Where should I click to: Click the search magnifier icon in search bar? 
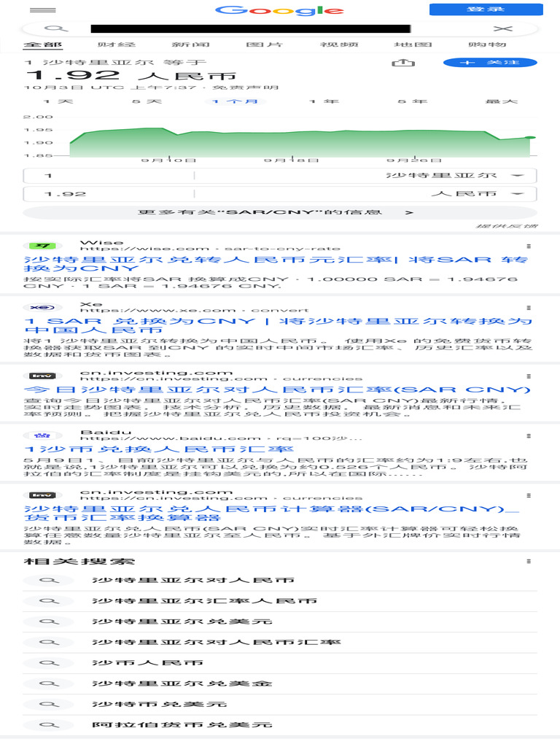[x=56, y=28]
